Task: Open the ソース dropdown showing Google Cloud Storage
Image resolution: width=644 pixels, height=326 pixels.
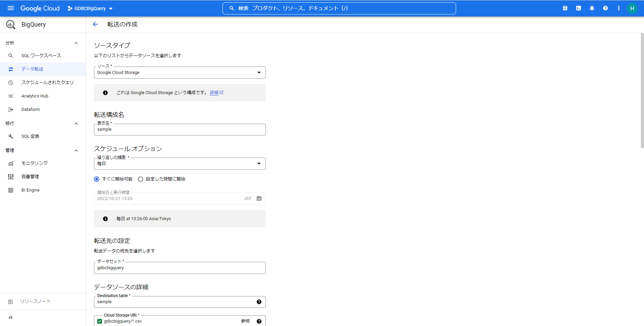Action: coord(180,73)
